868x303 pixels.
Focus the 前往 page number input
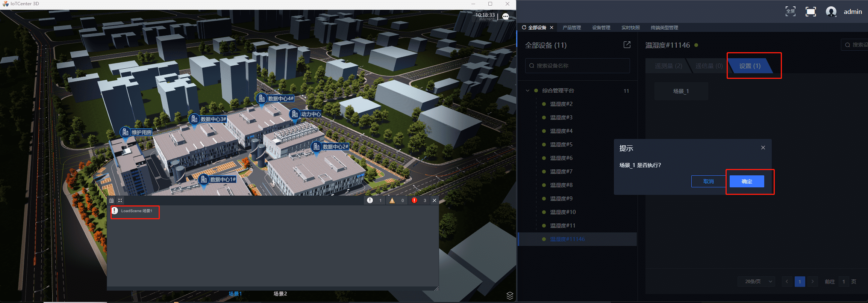point(844,282)
